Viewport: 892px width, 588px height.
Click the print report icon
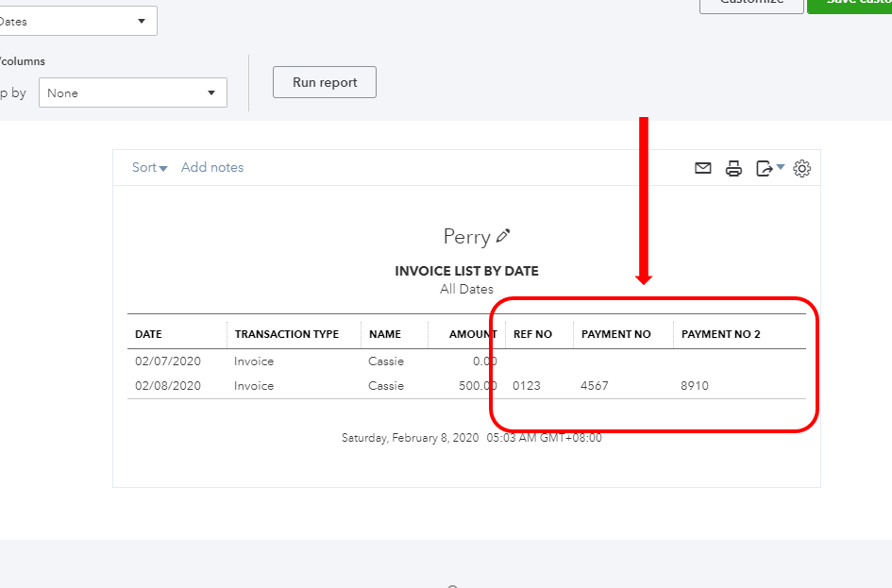click(733, 169)
